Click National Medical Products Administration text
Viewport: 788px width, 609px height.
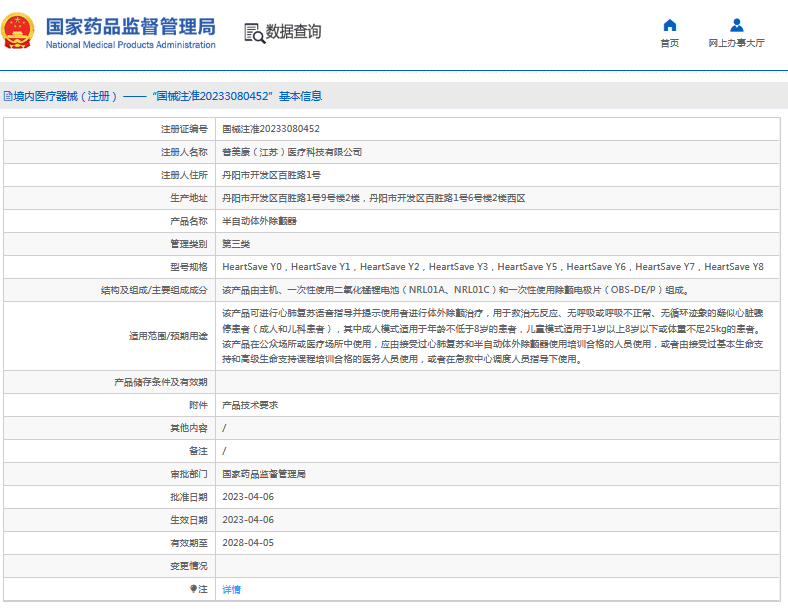131,45
